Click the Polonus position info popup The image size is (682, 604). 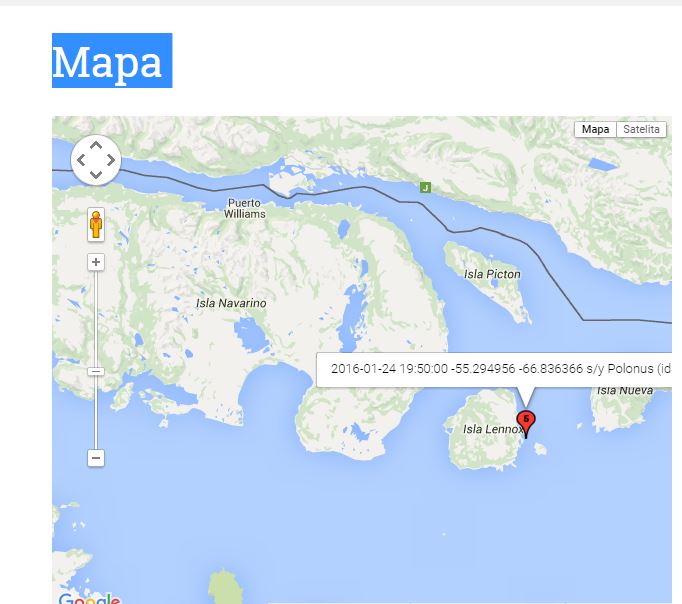click(494, 369)
